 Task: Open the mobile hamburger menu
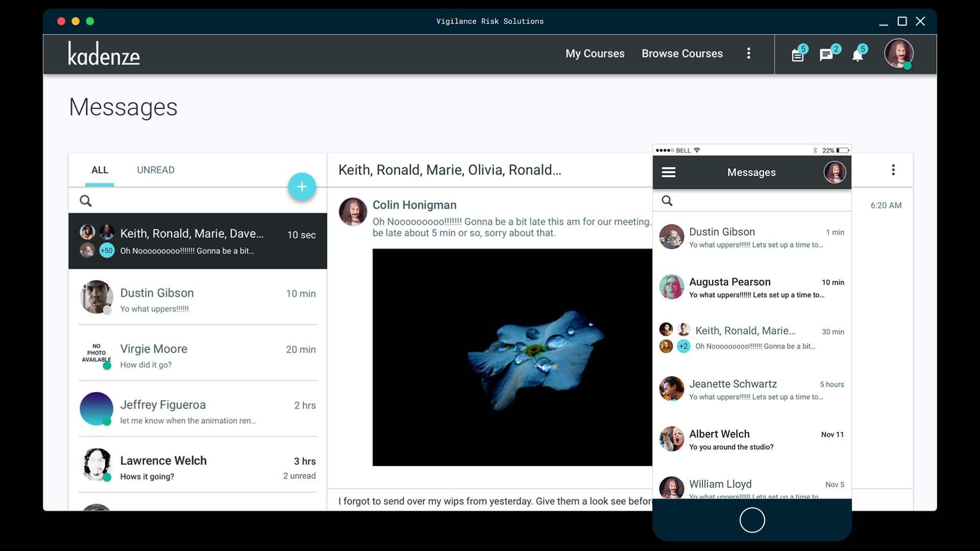click(x=669, y=172)
